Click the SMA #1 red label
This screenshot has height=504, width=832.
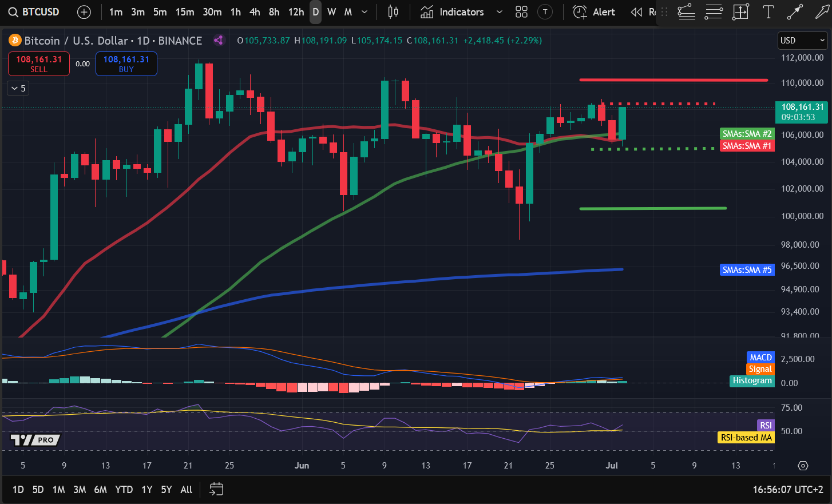[x=747, y=146]
